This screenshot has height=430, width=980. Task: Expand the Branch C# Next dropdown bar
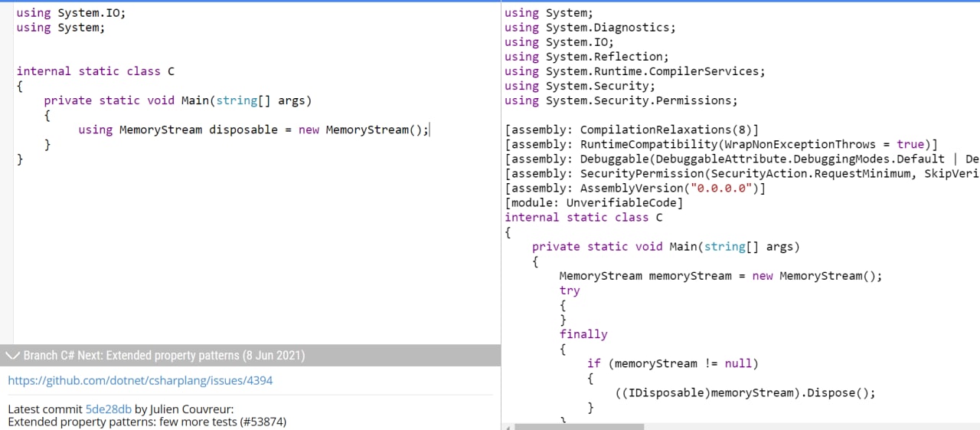click(x=250, y=356)
